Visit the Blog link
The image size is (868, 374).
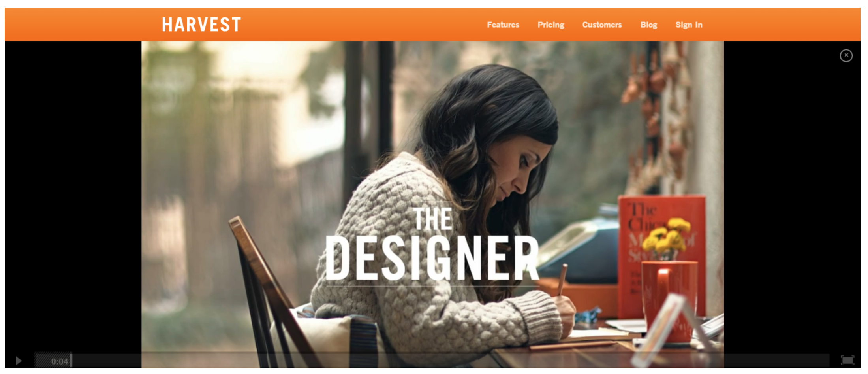pyautogui.click(x=648, y=25)
